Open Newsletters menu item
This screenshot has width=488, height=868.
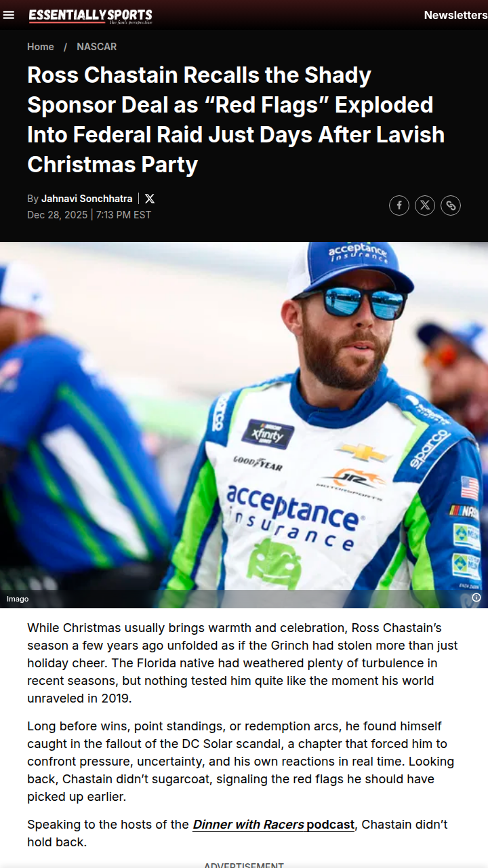pyautogui.click(x=455, y=15)
